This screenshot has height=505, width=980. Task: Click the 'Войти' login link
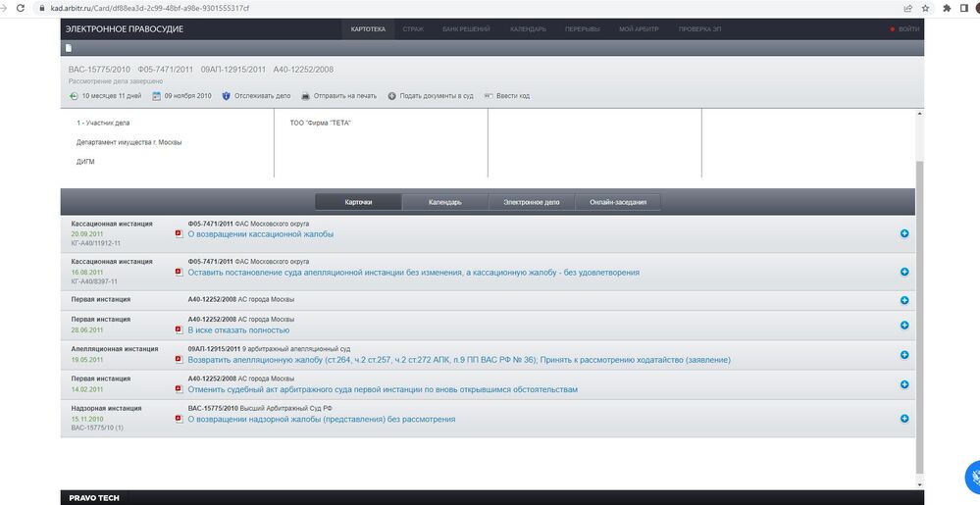coord(907,29)
